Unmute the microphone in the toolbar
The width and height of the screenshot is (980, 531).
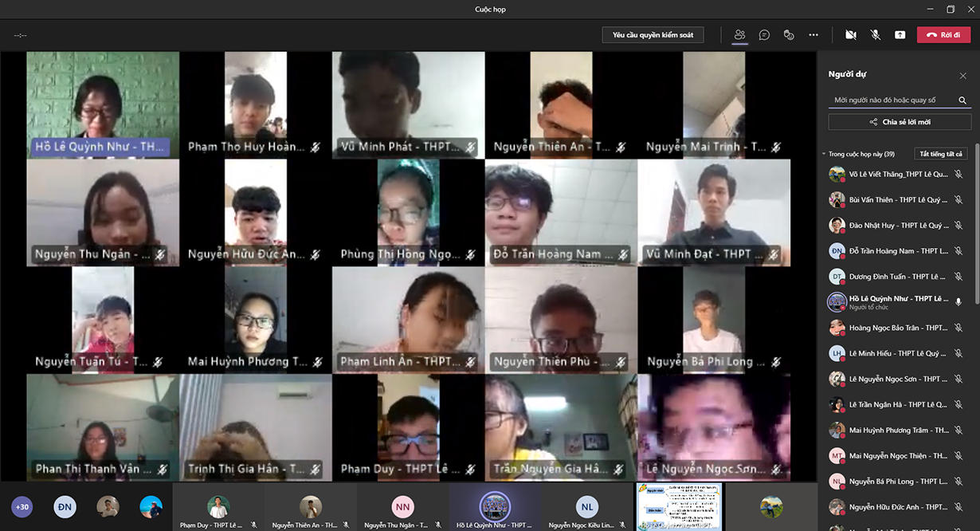pyautogui.click(x=875, y=35)
